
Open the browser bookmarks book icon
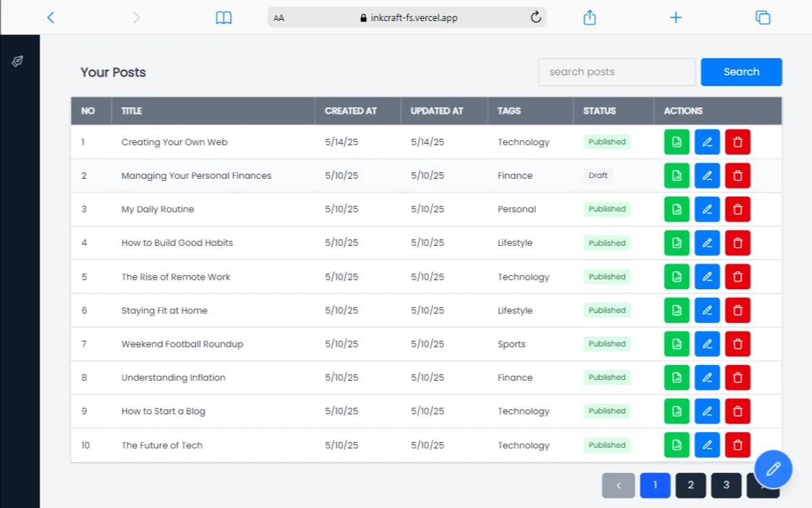tap(224, 18)
